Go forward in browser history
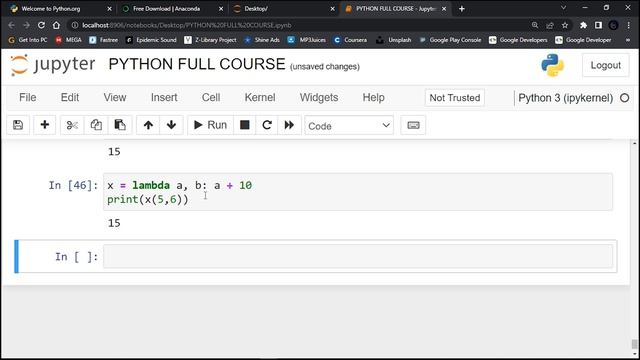The image size is (640, 360). 26,25
